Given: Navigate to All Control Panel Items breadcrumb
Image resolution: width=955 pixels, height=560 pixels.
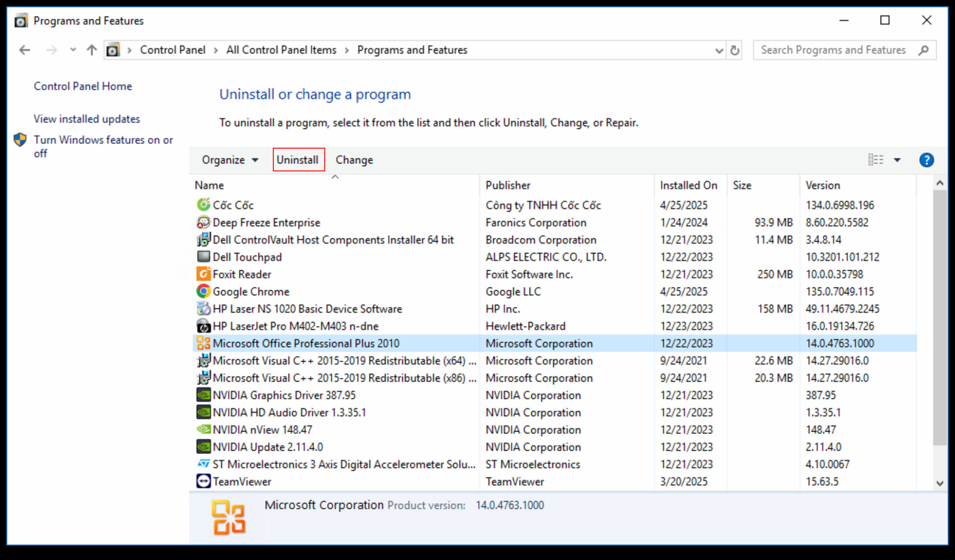Looking at the screenshot, I should coord(281,50).
